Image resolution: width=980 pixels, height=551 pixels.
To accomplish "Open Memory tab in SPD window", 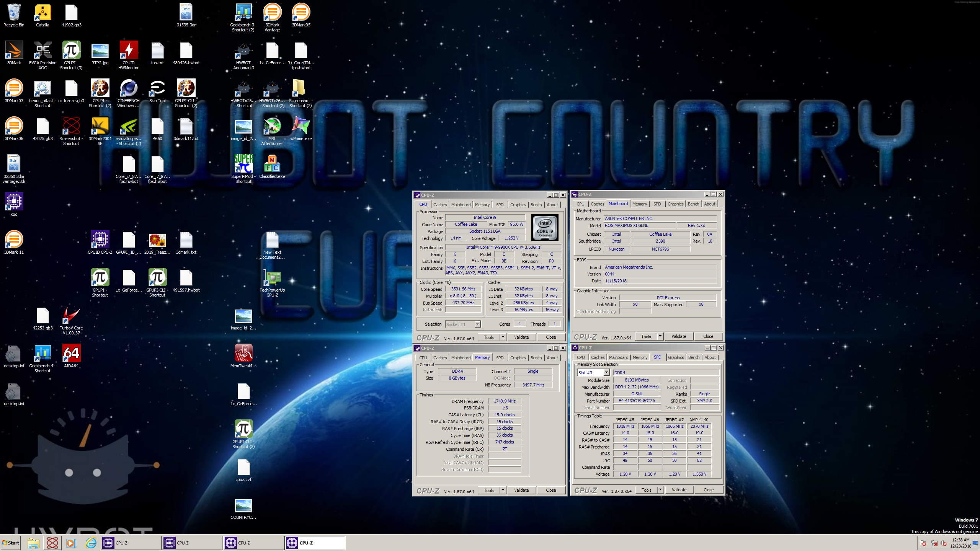I will click(x=640, y=357).
